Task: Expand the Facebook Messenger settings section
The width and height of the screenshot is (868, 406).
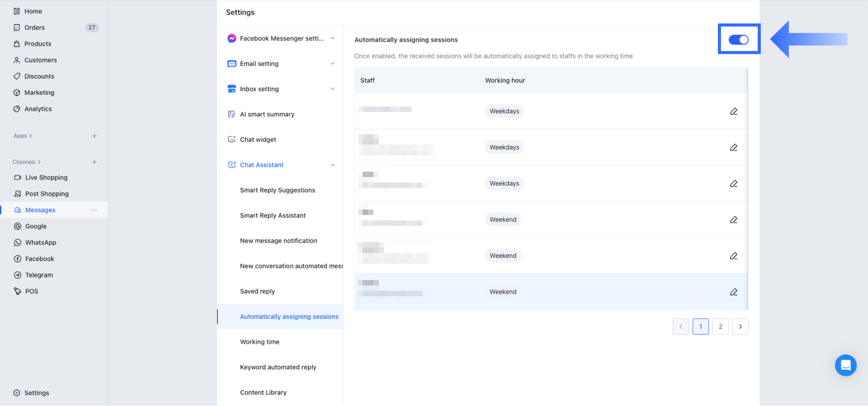Action: (x=332, y=38)
